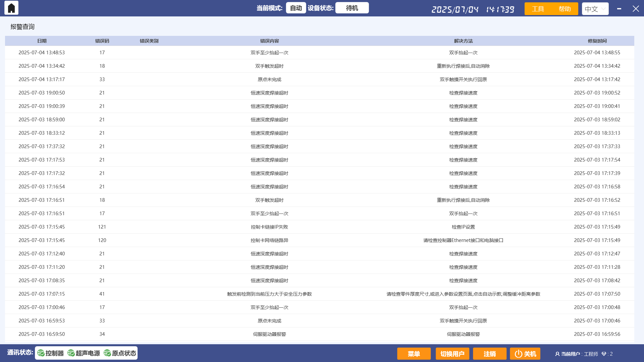This screenshot has width=644, height=362.
Task: Click the date and time display
Action: pyautogui.click(x=473, y=9)
